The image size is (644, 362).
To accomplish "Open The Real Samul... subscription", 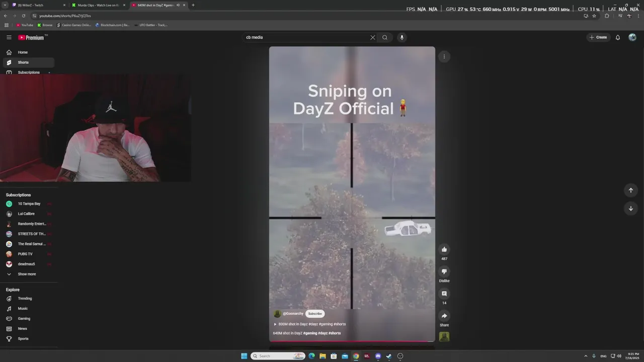I will pyautogui.click(x=29, y=244).
